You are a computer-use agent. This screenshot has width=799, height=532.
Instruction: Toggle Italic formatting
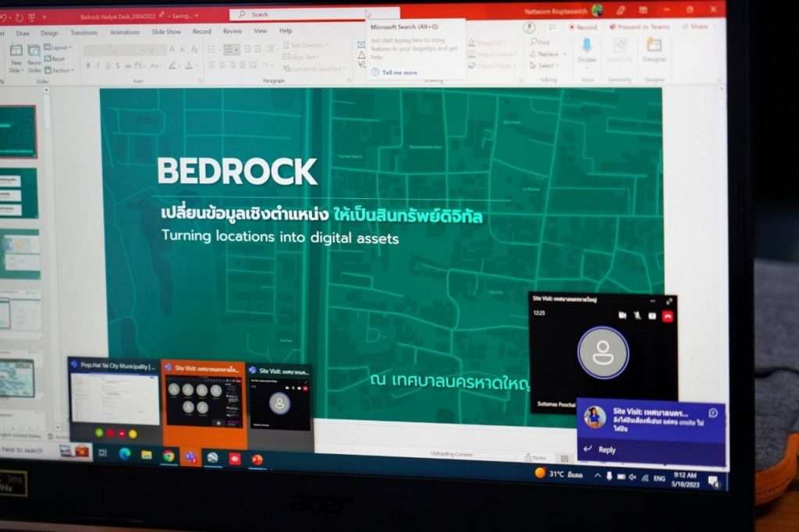[x=98, y=66]
